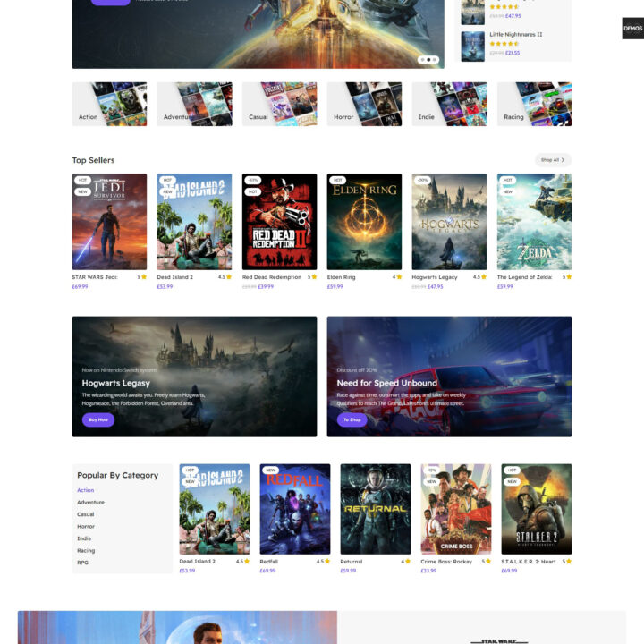This screenshot has height=644, width=644.
Task: Select Dead Island 2 cover in Popular By Category
Action: click(215, 509)
